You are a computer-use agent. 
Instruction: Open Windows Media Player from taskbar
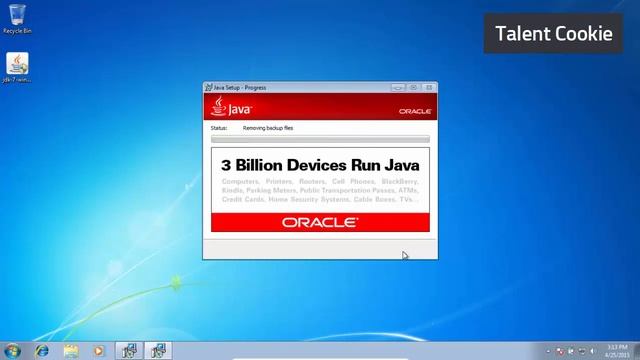(98, 351)
